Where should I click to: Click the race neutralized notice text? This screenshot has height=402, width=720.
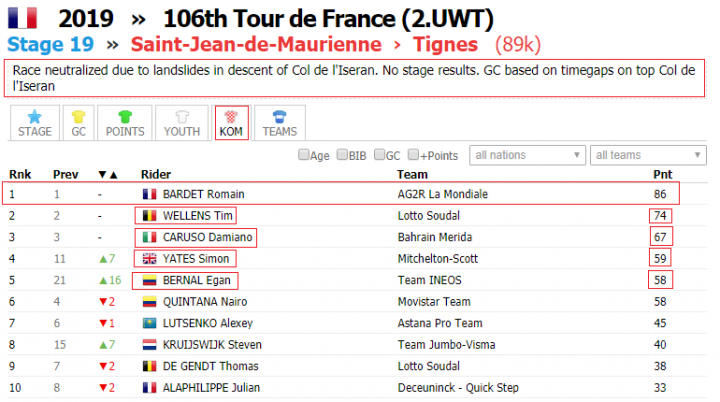coord(354,78)
